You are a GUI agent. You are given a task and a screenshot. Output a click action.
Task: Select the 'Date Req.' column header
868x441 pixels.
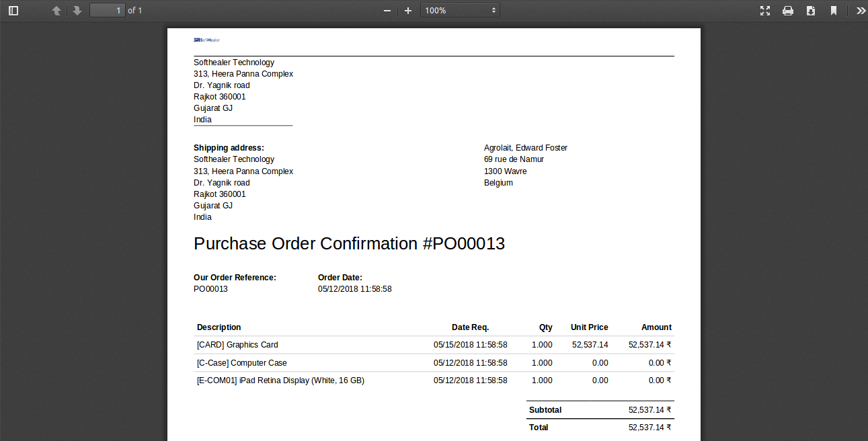tap(471, 327)
